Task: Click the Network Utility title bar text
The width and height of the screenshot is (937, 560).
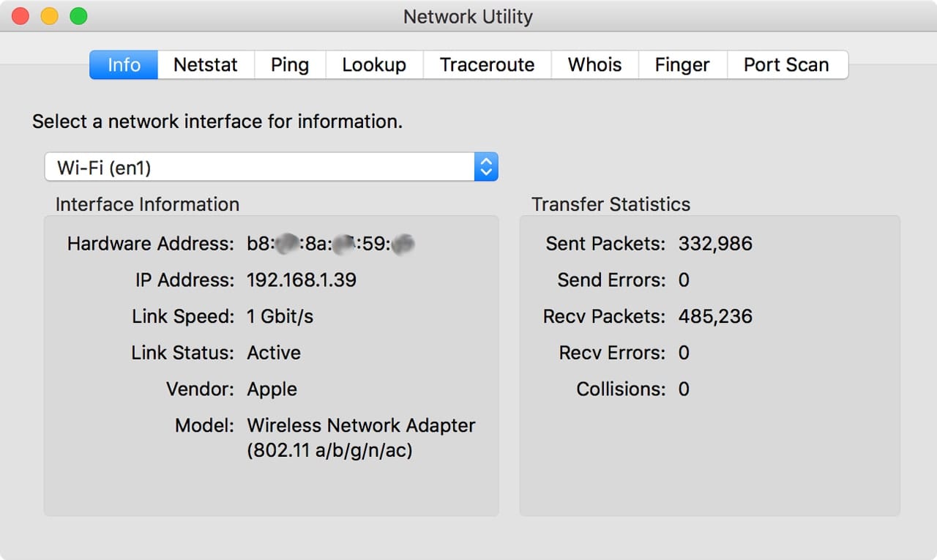Action: [x=468, y=16]
